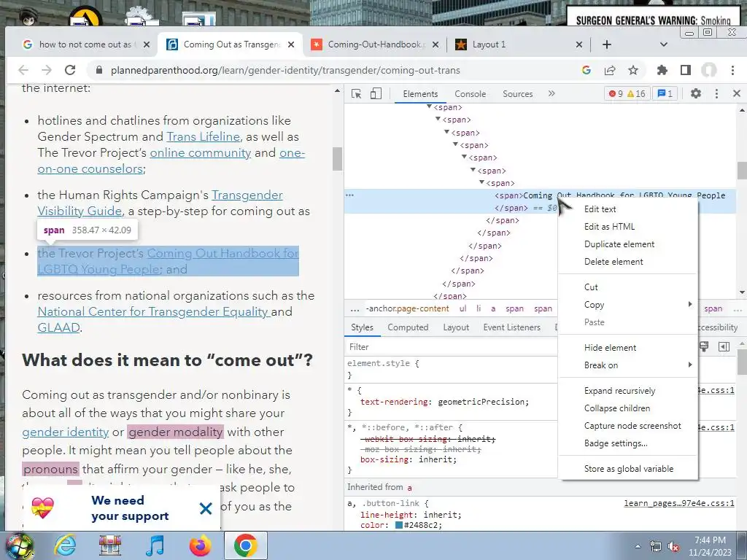The height and width of the screenshot is (560, 747).
Task: Click the color swatch for #2488c2
Action: pyautogui.click(x=399, y=525)
